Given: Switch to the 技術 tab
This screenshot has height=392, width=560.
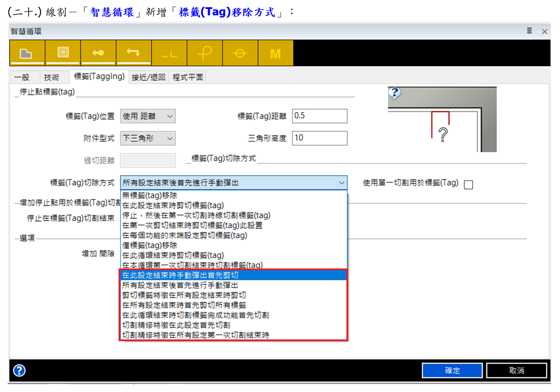Looking at the screenshot, I should click(52, 77).
